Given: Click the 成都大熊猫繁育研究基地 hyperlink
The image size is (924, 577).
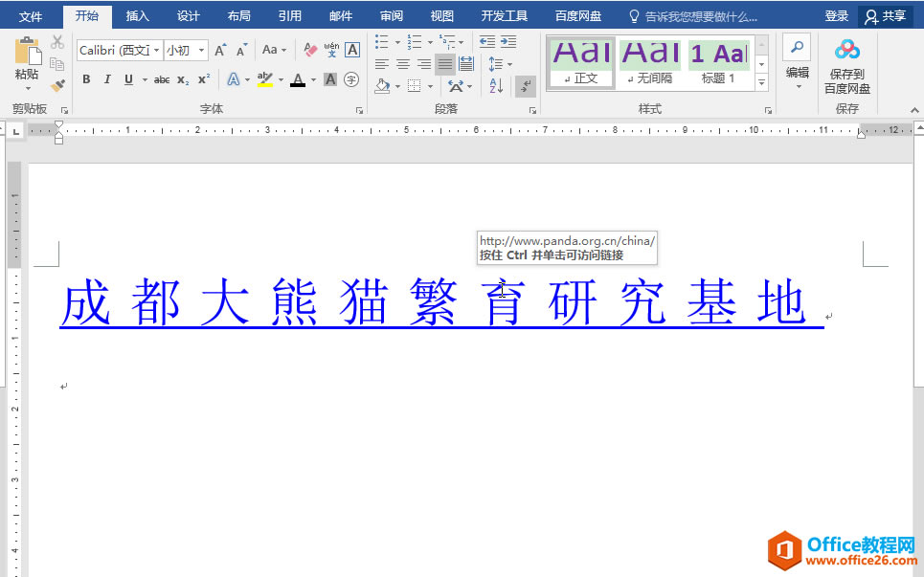Looking at the screenshot, I should (441, 302).
